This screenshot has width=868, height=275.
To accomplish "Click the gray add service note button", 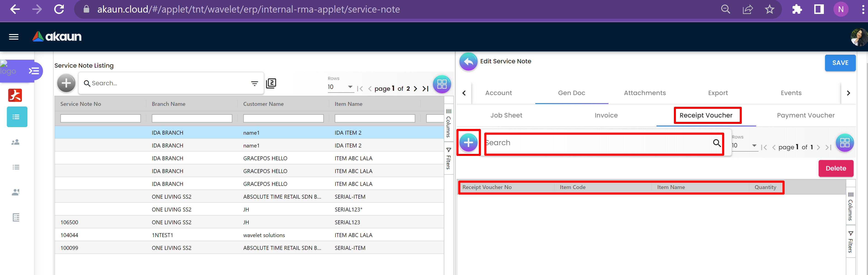I will (66, 83).
